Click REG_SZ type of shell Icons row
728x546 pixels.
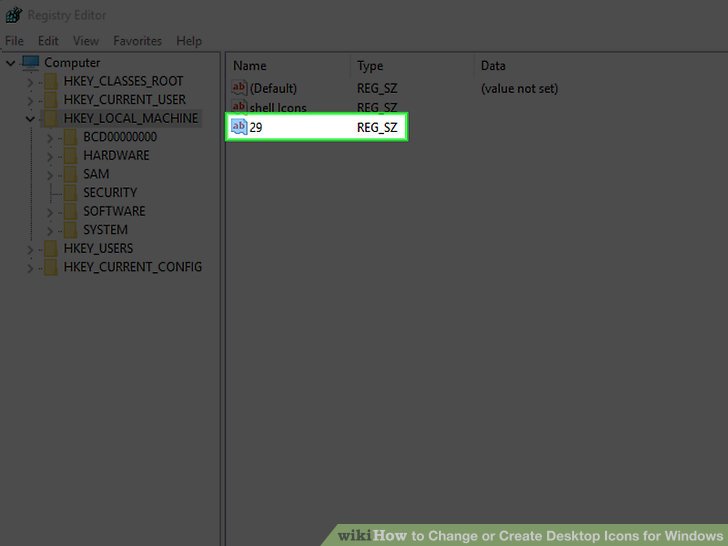click(377, 108)
